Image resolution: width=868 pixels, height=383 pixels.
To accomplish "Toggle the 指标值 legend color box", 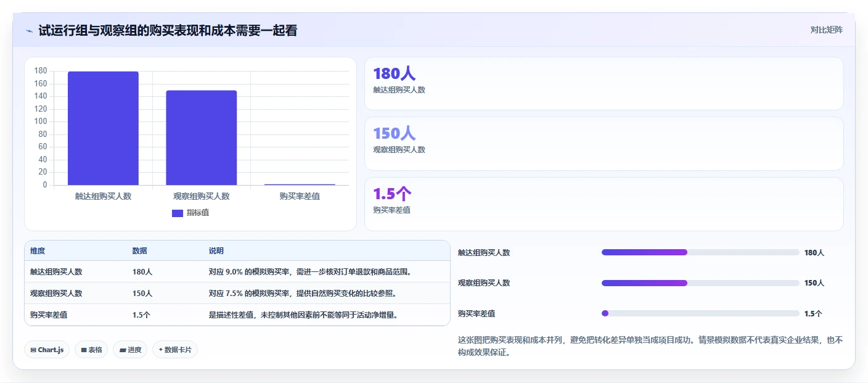I will click(x=178, y=213).
